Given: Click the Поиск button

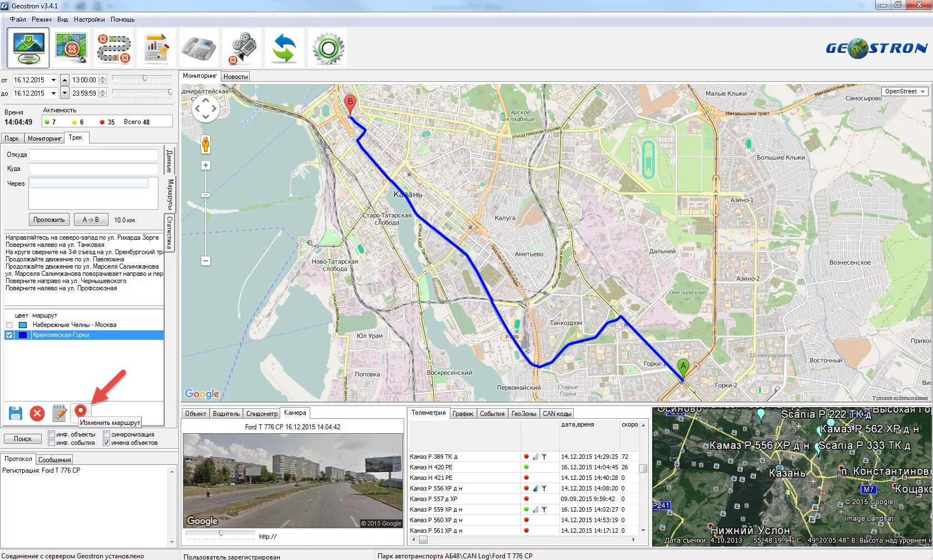Looking at the screenshot, I should (x=23, y=439).
